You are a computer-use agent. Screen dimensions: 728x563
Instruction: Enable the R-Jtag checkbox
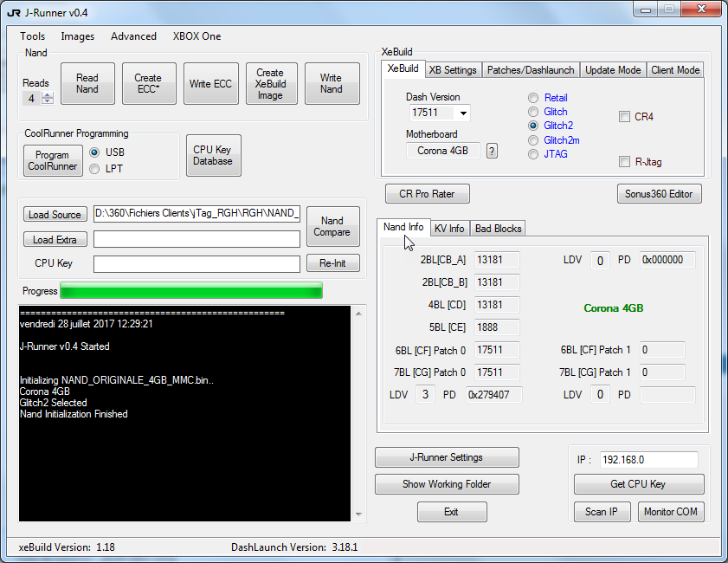(x=624, y=162)
